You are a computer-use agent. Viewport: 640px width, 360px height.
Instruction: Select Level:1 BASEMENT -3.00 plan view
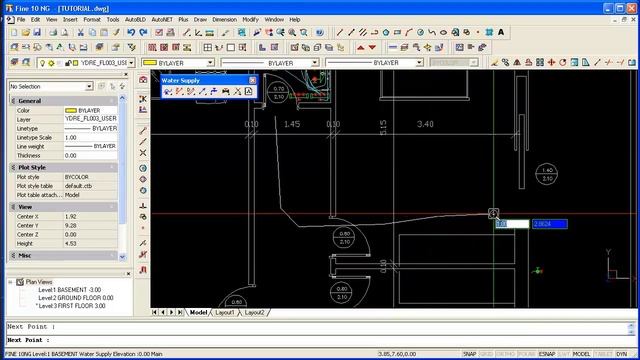(x=69, y=290)
